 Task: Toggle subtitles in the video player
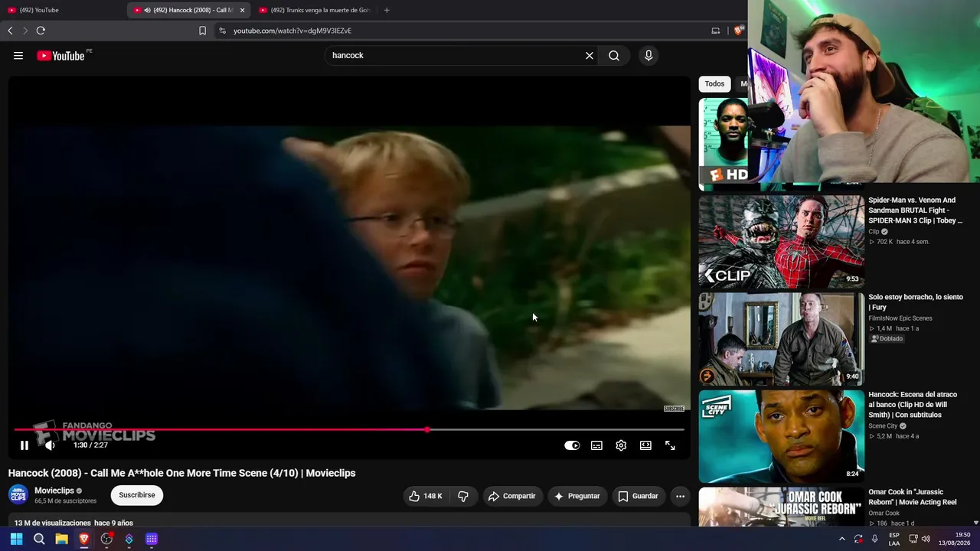coord(596,445)
